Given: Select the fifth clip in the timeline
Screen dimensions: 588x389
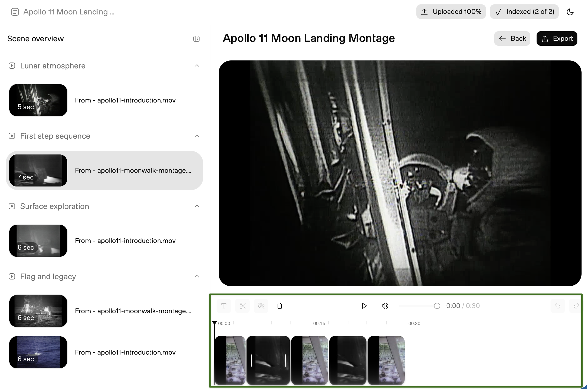Looking at the screenshot, I should (386, 360).
